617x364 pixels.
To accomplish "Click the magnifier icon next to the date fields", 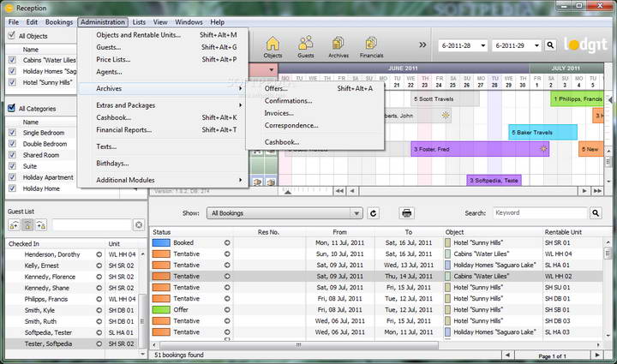I will coord(549,45).
